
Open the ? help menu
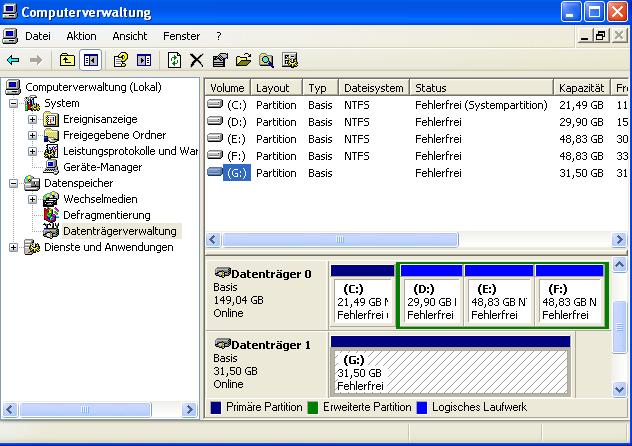coord(218,36)
